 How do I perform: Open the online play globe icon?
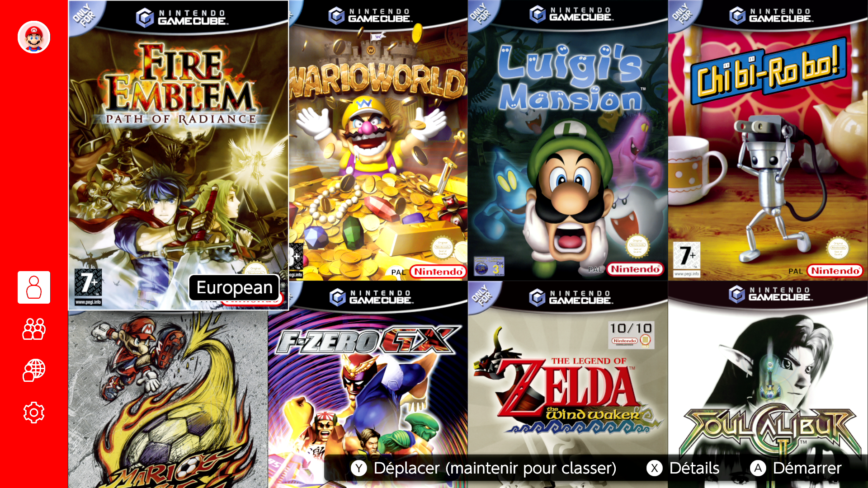point(34,371)
